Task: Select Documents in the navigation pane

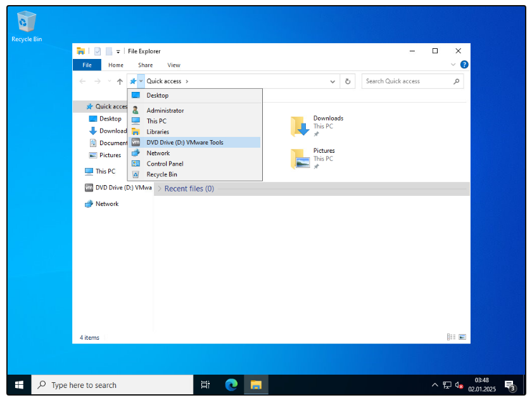Action: point(108,143)
